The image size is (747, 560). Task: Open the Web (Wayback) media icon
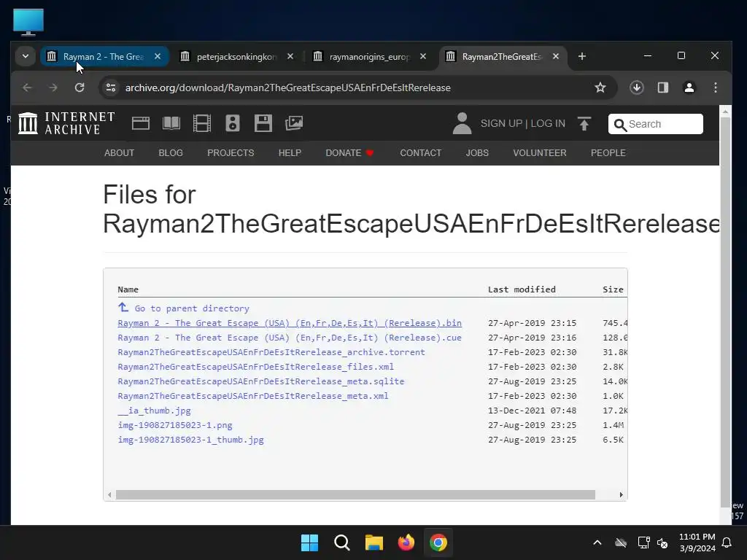141,123
